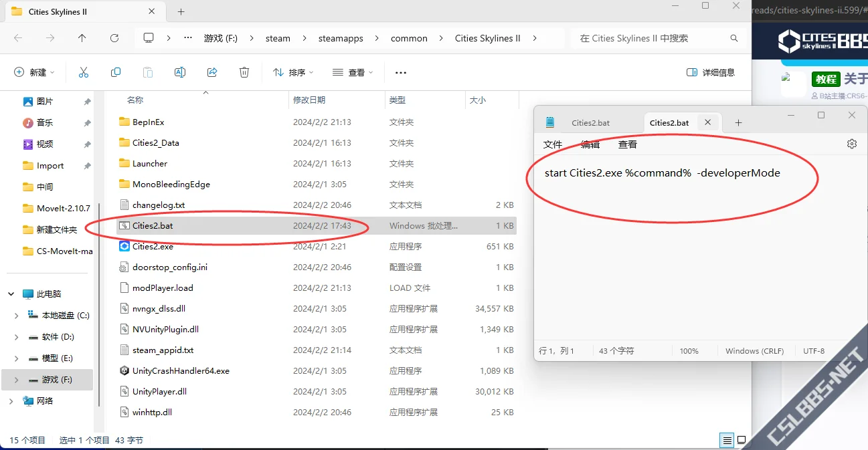Sort files by Size column header
This screenshot has width=868, height=450.
pyautogui.click(x=478, y=100)
